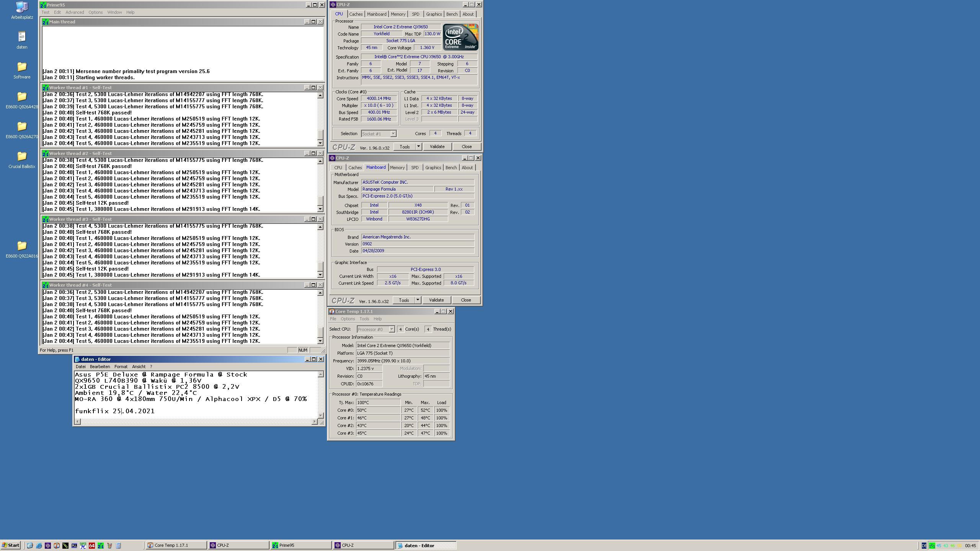Click the Memory tab in CPU-Z
Viewport: 980px width, 551px height.
click(396, 14)
